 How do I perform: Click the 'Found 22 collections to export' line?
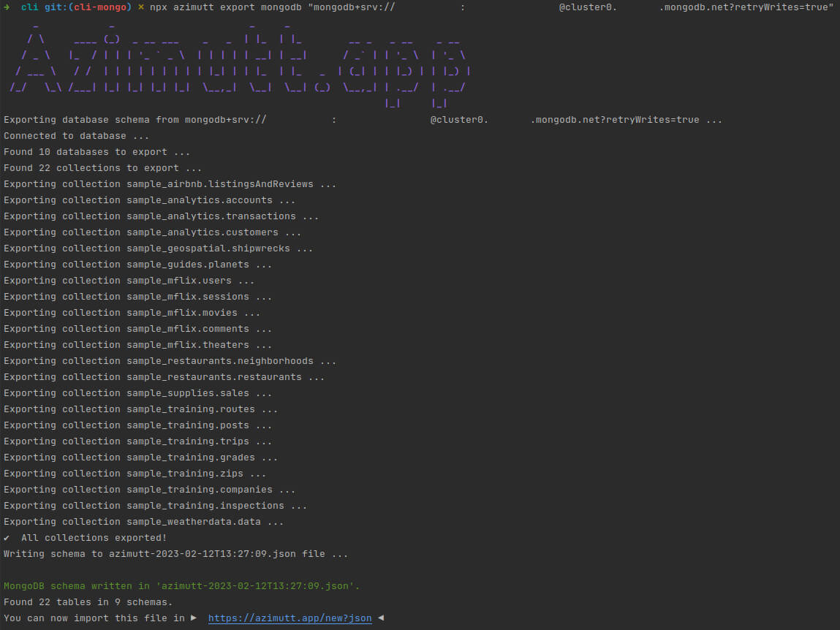click(95, 167)
